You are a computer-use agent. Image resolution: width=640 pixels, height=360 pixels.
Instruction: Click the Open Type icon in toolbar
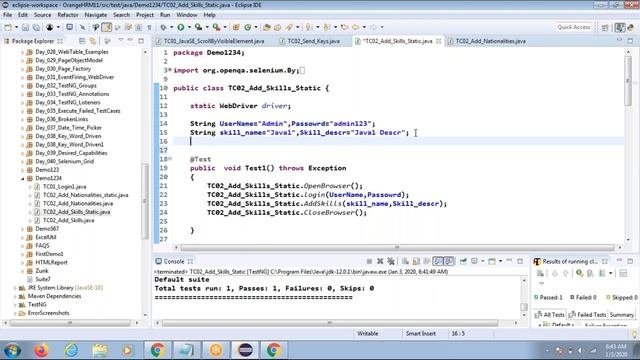(x=267, y=27)
